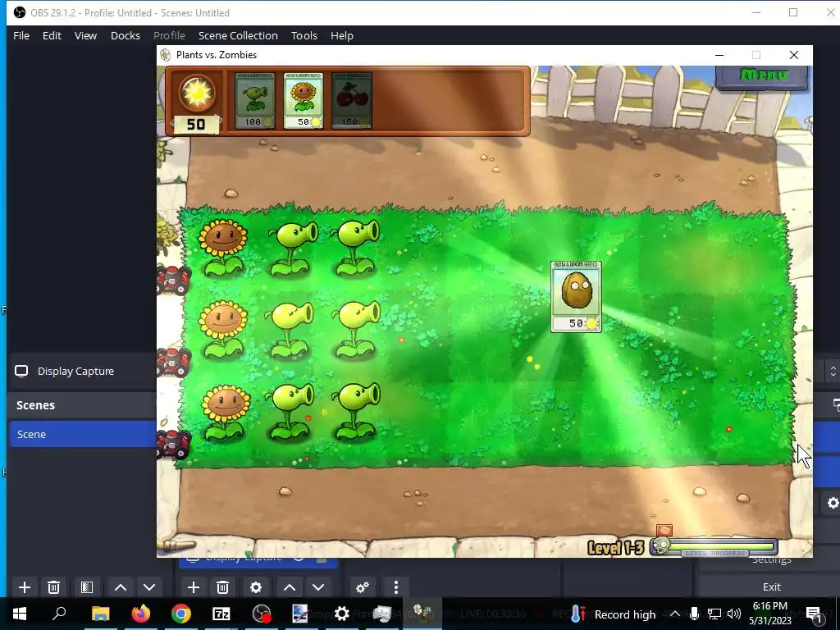Open taskbar search magnifier
Viewport: 840px width, 630px height.
[59, 614]
